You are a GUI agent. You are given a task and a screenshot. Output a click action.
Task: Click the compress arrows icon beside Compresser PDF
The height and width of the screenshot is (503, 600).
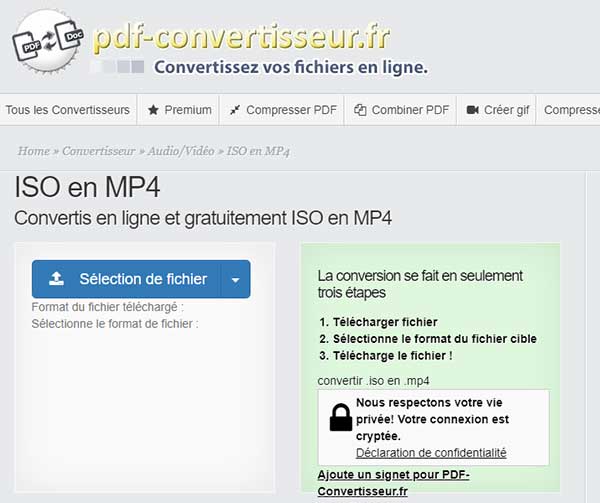(x=235, y=110)
